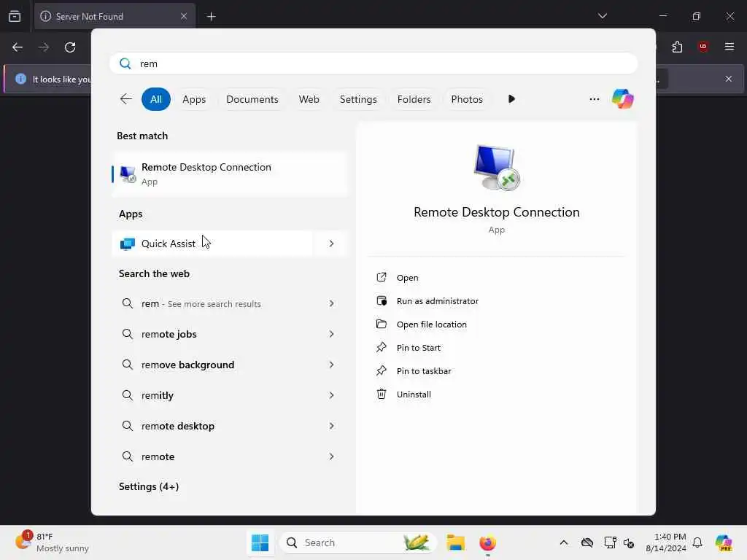Image resolution: width=747 pixels, height=560 pixels.
Task: Expand 'remote' suggestion chevron
Action: coord(331,456)
